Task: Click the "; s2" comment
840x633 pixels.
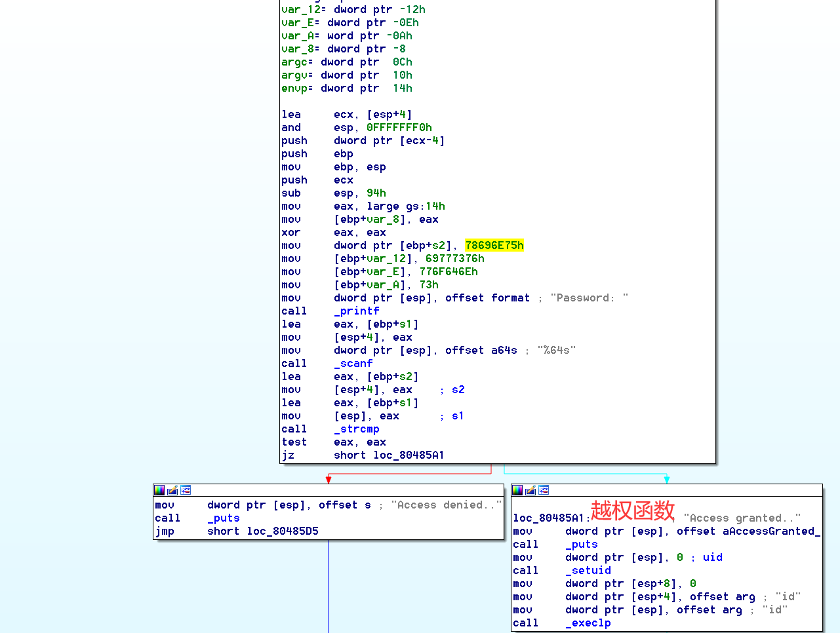Action: tap(452, 390)
